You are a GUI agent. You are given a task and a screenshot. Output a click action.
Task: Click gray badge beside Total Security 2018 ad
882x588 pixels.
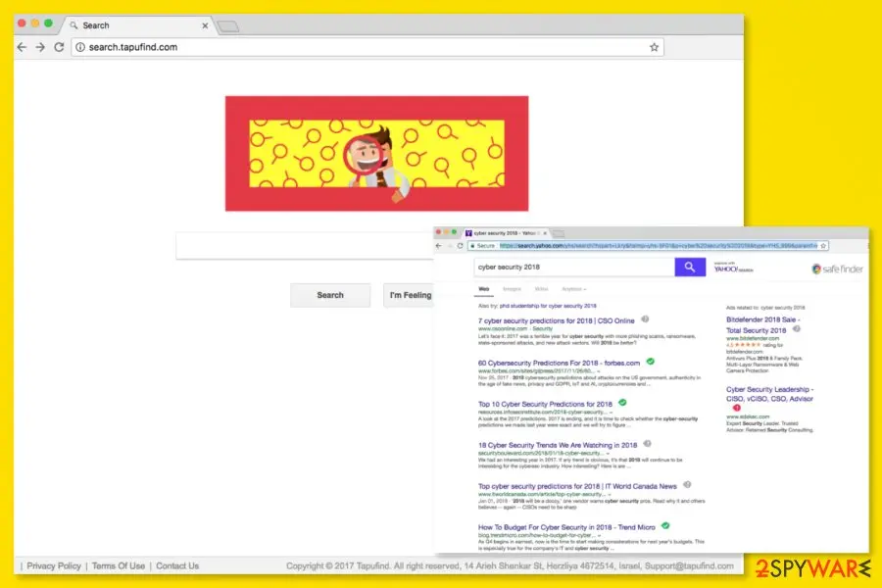[797, 329]
